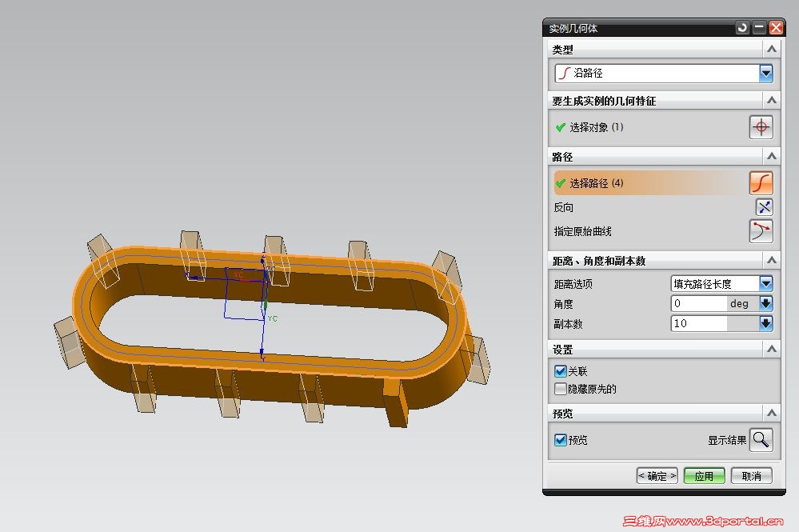Click the reverse direction (反向) icon

click(764, 207)
